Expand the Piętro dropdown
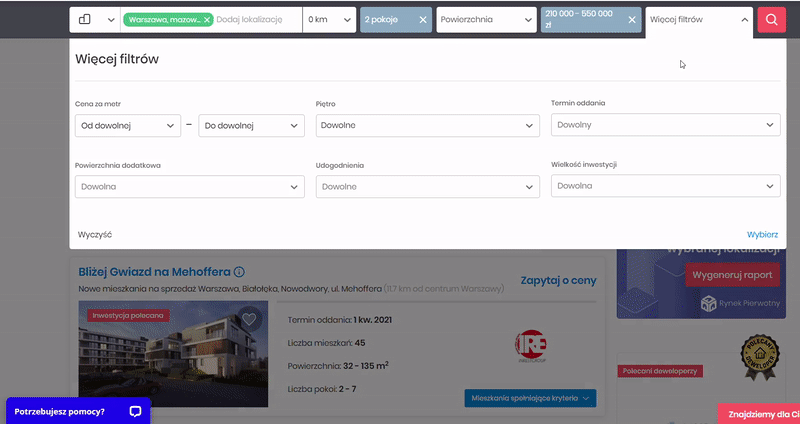800x424 pixels. point(428,126)
